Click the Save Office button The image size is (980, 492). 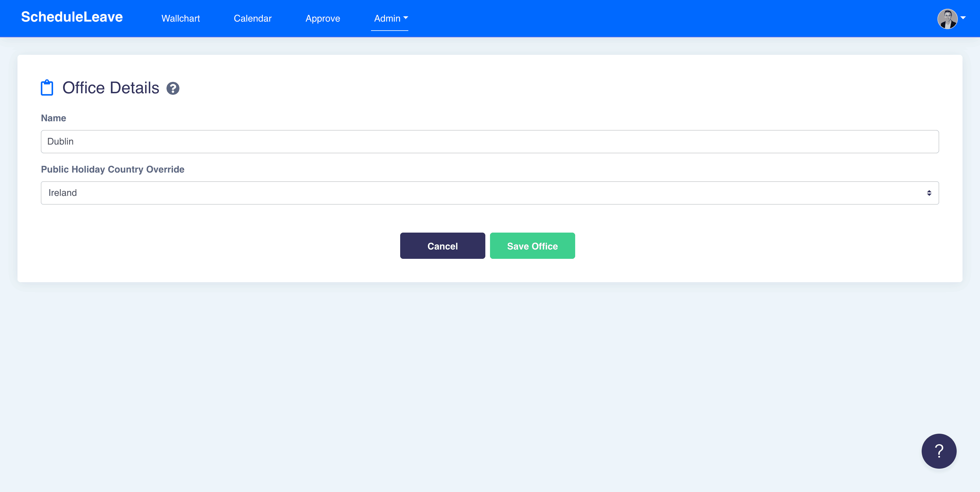click(x=532, y=246)
